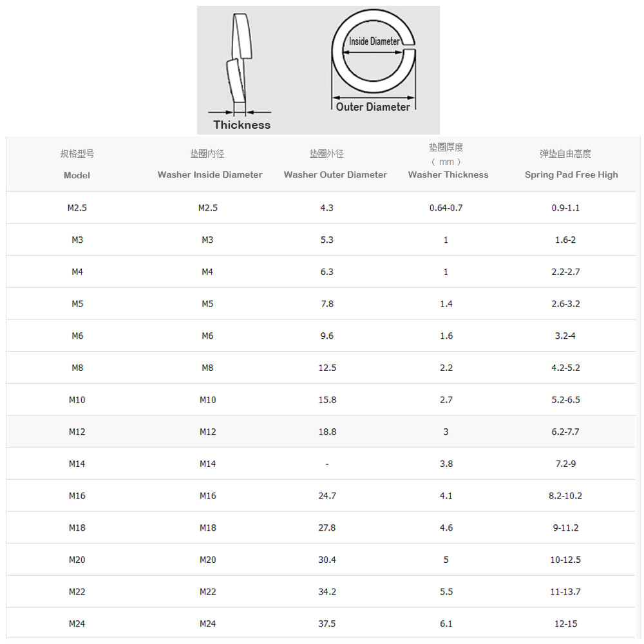The height and width of the screenshot is (644, 644).
Task: Click the 8.2-10.2 free height for M16
Action: coord(565,496)
